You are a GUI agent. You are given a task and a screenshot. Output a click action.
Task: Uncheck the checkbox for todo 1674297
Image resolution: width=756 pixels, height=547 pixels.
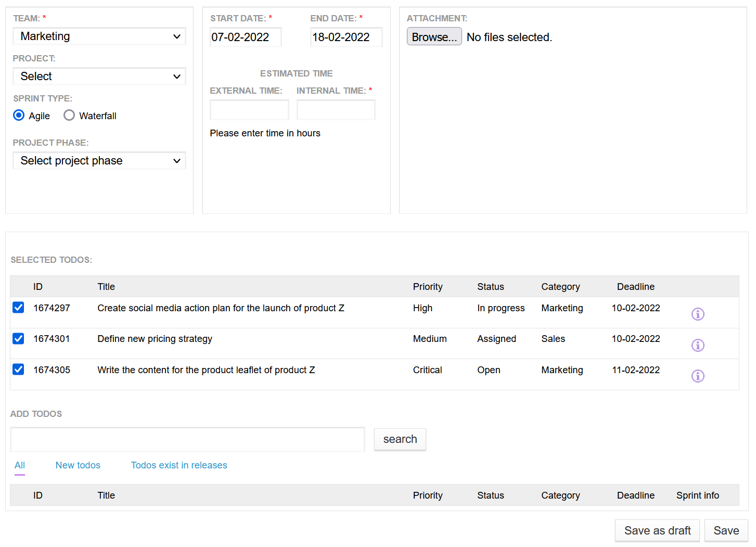click(x=18, y=308)
